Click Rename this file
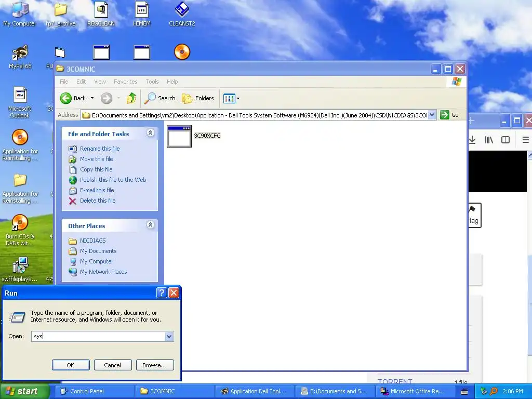 point(100,149)
